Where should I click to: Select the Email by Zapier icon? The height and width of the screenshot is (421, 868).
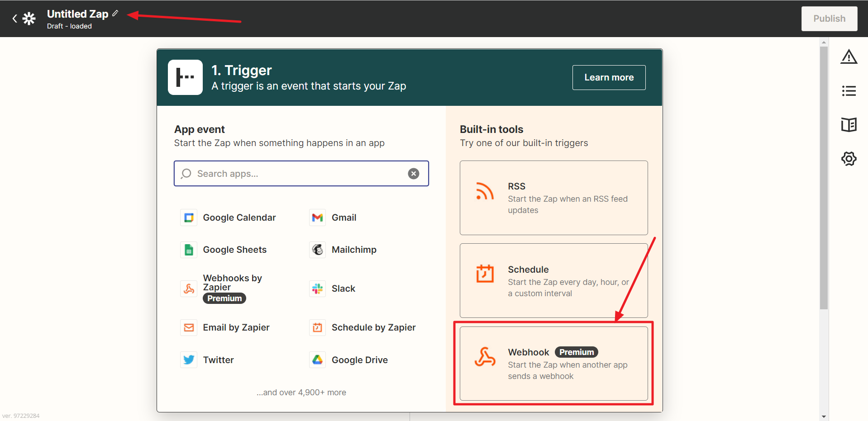[x=189, y=327]
